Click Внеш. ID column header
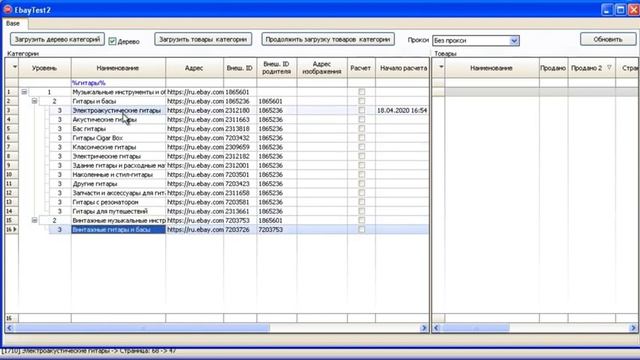 click(240, 68)
